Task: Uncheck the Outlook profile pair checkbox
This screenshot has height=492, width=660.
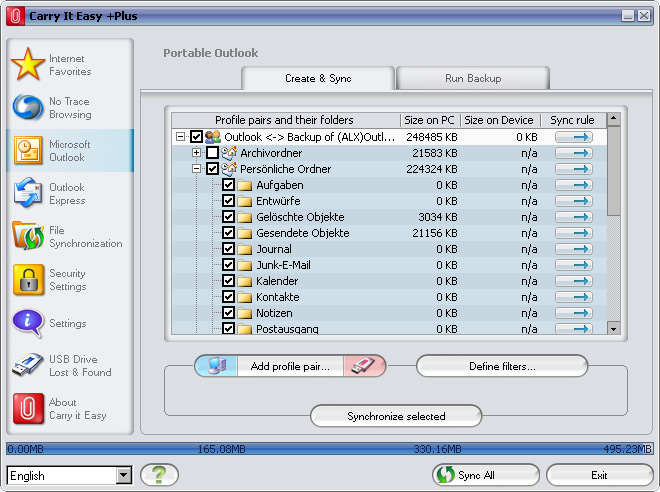Action: click(196, 137)
